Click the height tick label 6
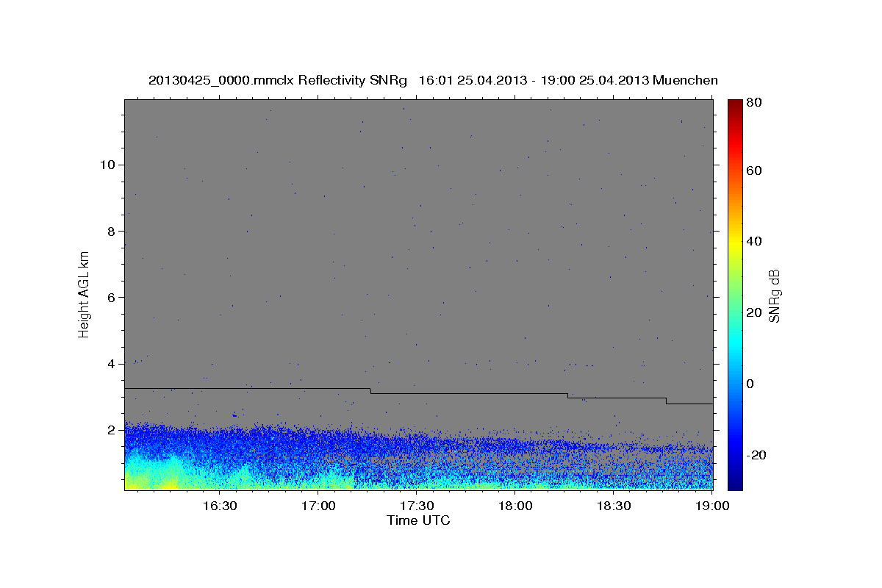The height and width of the screenshot is (588, 882). [112, 297]
